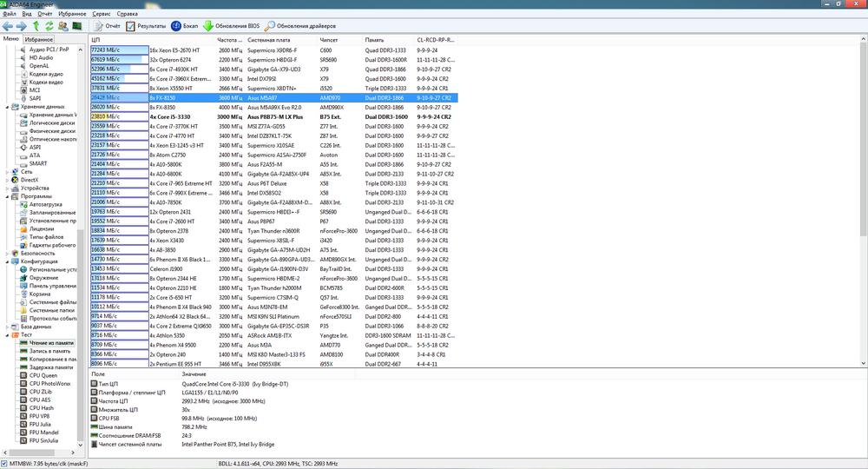Open the Сервис menu

point(102,13)
